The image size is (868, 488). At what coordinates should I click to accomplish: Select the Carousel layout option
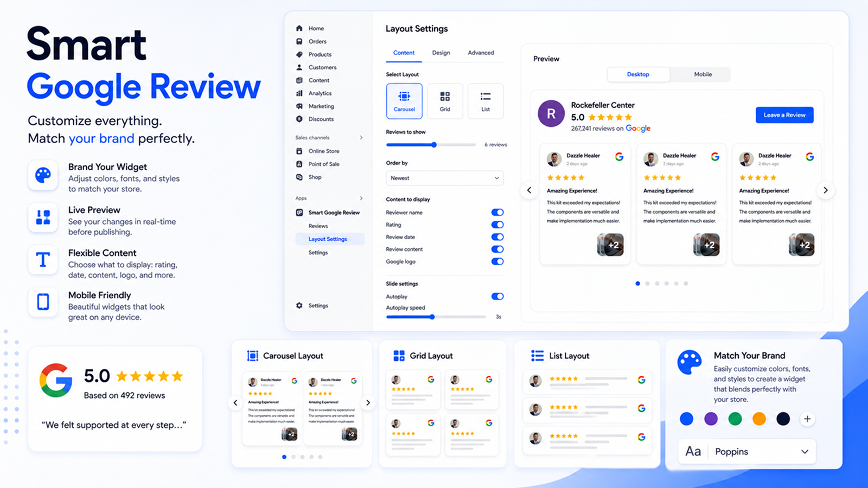tap(404, 101)
